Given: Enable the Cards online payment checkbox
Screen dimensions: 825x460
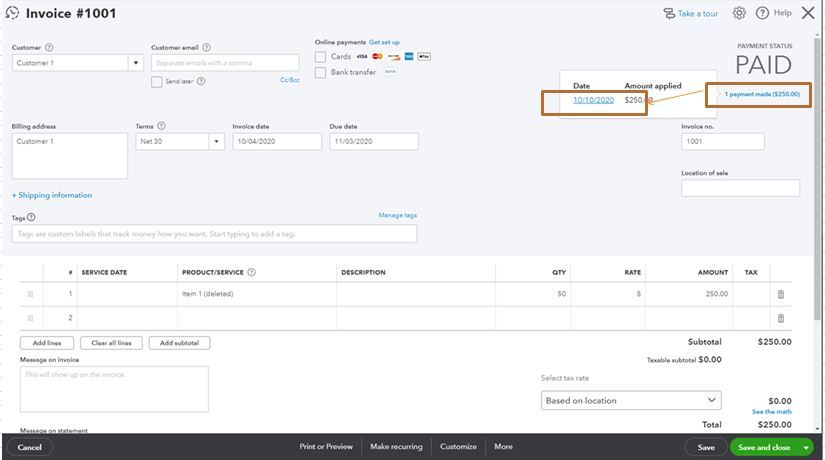Looking at the screenshot, I should (320, 56).
